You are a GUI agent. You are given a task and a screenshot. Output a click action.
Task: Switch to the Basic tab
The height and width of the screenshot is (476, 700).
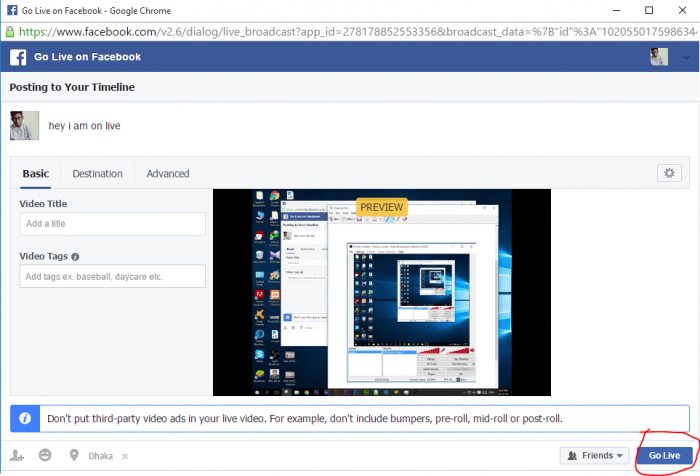click(36, 174)
